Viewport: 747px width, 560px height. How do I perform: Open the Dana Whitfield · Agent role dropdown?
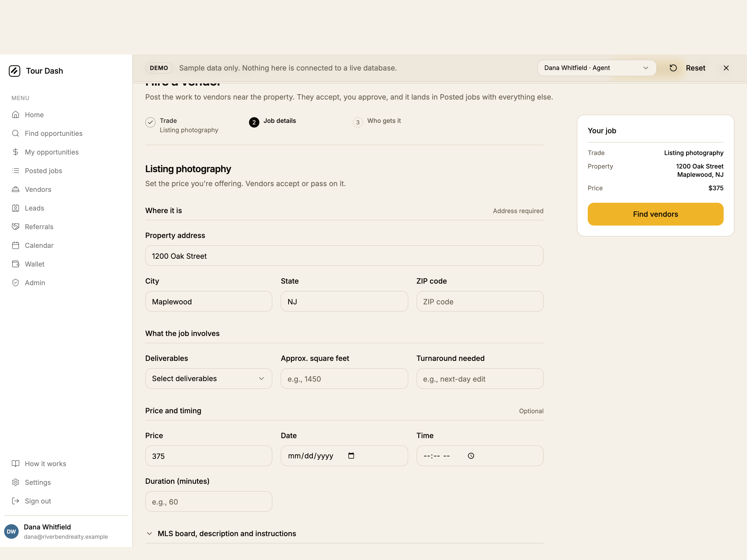(x=597, y=68)
